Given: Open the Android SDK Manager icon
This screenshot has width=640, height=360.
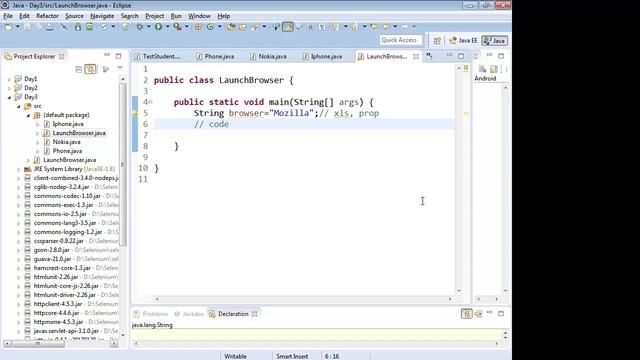Looking at the screenshot, I should tap(78, 27).
